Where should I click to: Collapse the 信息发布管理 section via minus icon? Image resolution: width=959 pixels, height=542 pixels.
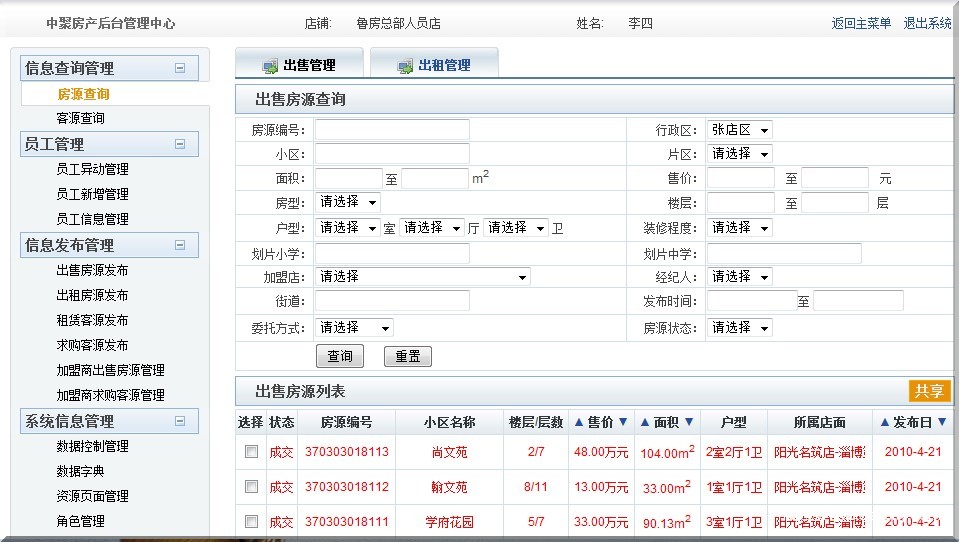pyautogui.click(x=180, y=245)
